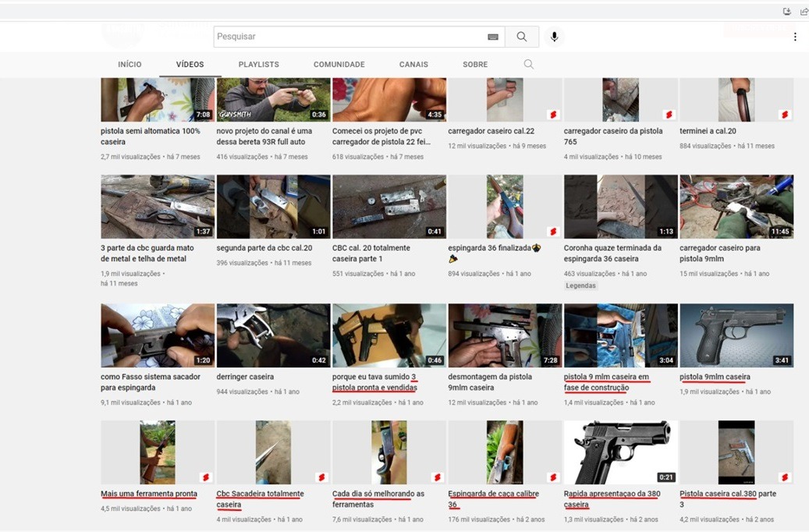Click the 3:41 black pistol thumbnail
Viewport: 809px width, 532px height.
(736, 335)
